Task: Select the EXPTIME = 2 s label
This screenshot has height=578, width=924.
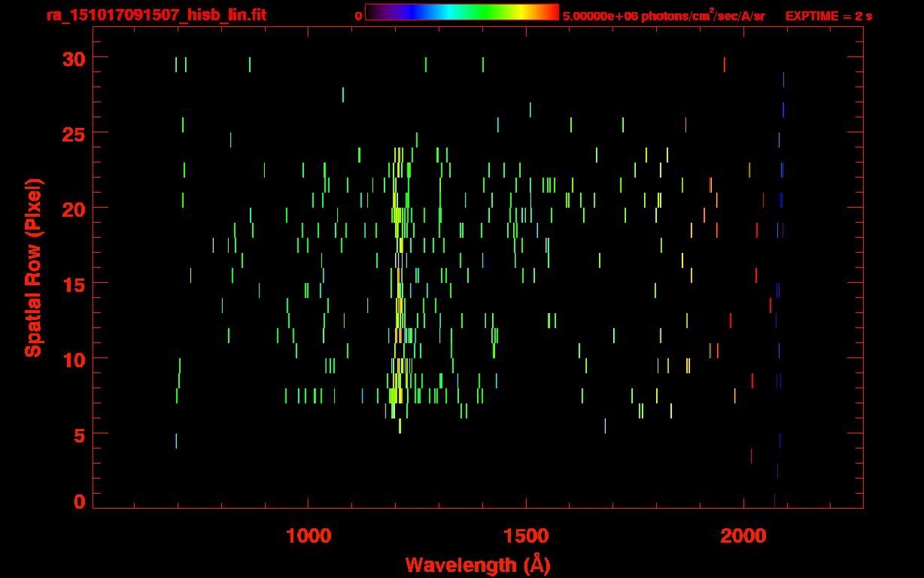Action: [x=828, y=16]
